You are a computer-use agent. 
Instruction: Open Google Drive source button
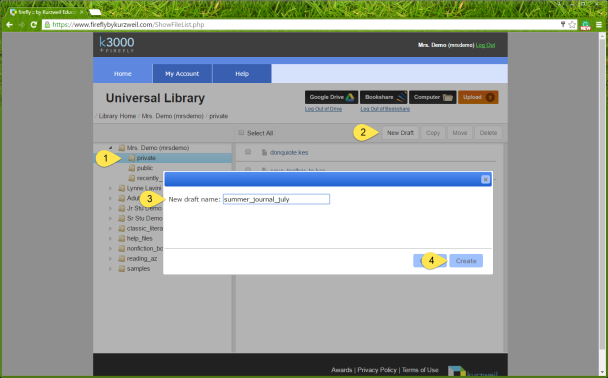coord(332,97)
